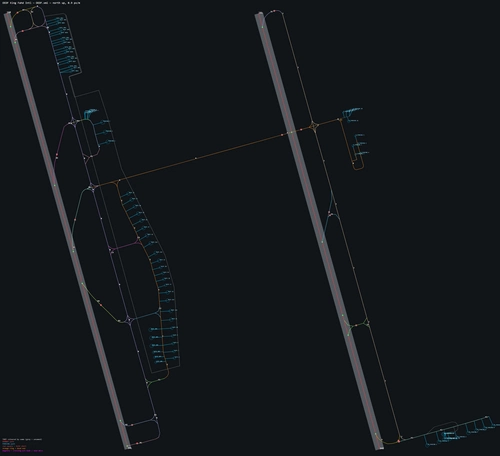Click the teal stand cluster northeast of the right runway
Image resolution: width=500 pixels, height=456 pixels.
352,110
